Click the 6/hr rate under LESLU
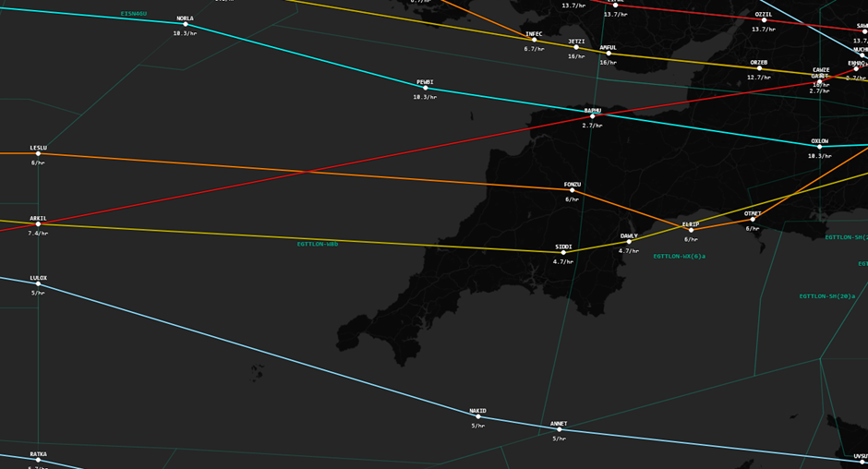868x469 pixels. [x=38, y=162]
